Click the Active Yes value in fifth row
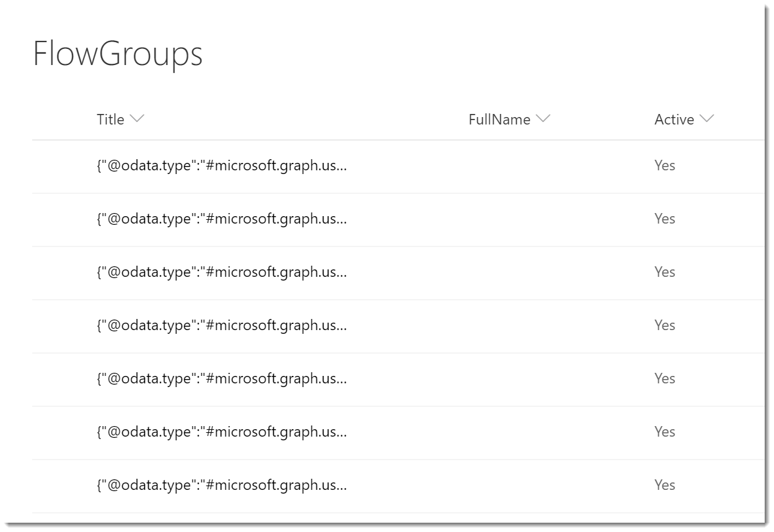Image resolution: width=774 pixels, height=532 pixels. [665, 378]
